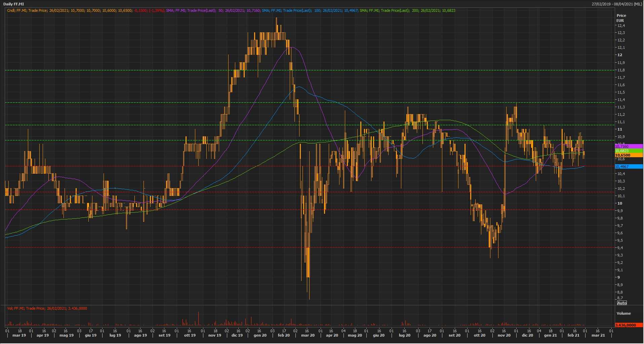
Task: Click the mar 20 label on time axis
Action: [x=308, y=335]
